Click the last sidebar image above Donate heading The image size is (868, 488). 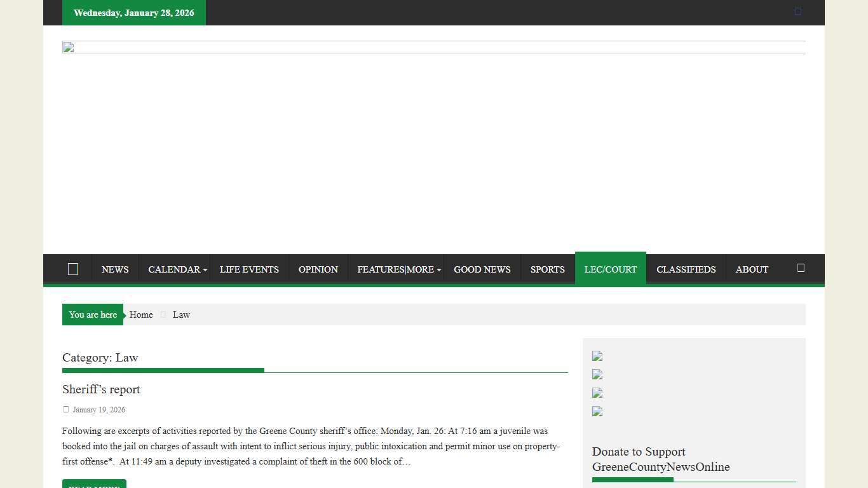[597, 412]
